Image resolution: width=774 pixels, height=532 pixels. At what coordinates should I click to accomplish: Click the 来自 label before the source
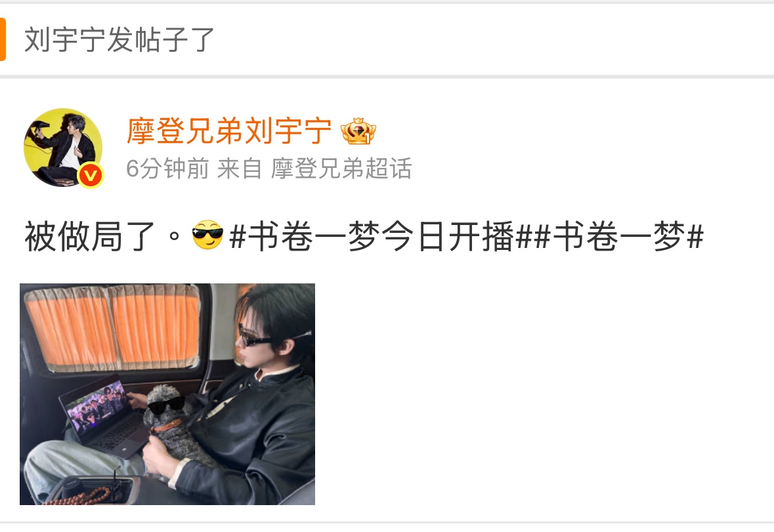click(240, 169)
